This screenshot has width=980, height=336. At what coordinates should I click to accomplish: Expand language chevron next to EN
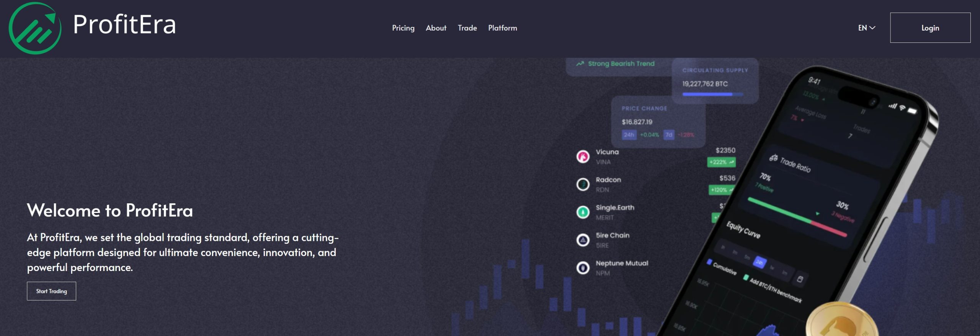pos(872,28)
